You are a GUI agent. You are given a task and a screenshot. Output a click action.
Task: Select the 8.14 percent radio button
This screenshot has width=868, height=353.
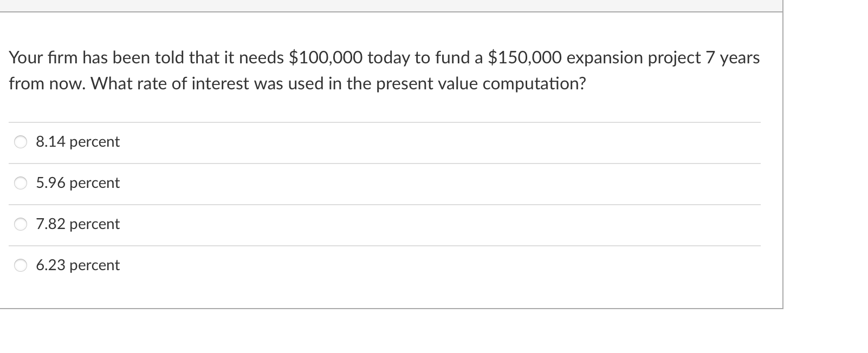point(21,142)
